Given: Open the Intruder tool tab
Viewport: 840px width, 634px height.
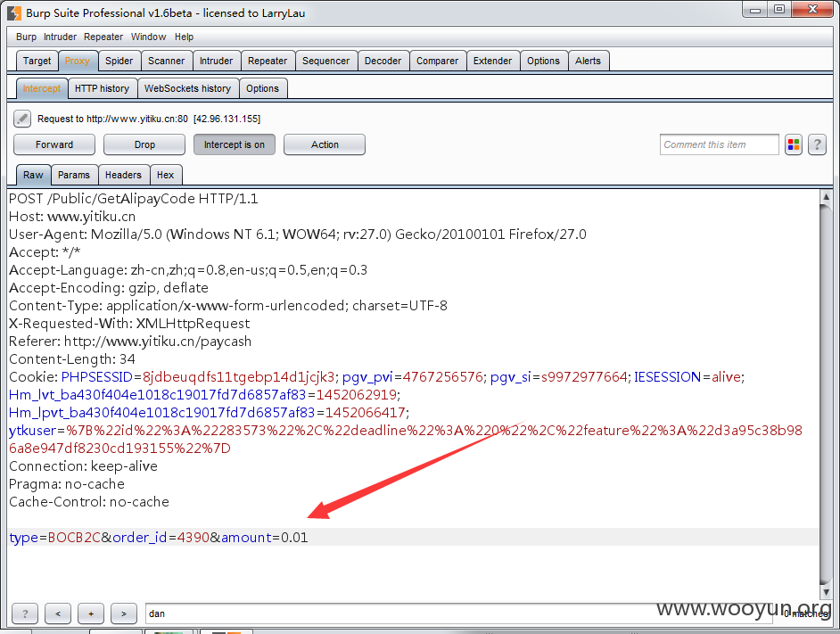Looking at the screenshot, I should (217, 62).
